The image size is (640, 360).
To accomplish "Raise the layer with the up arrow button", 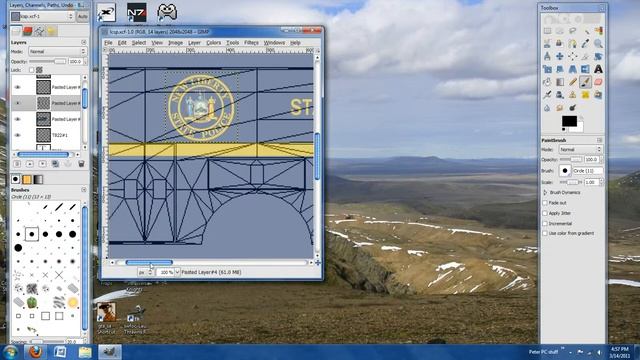I will pos(30,164).
